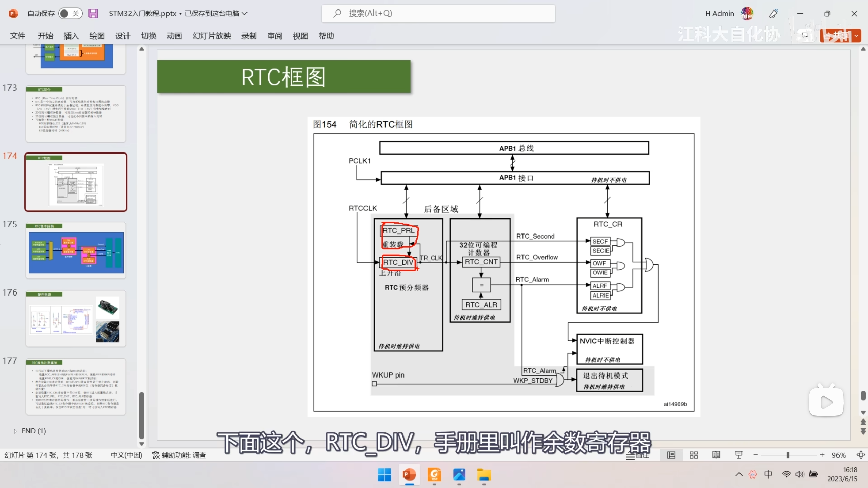
Task: Select Normal view icon in status bar
Action: click(671, 455)
